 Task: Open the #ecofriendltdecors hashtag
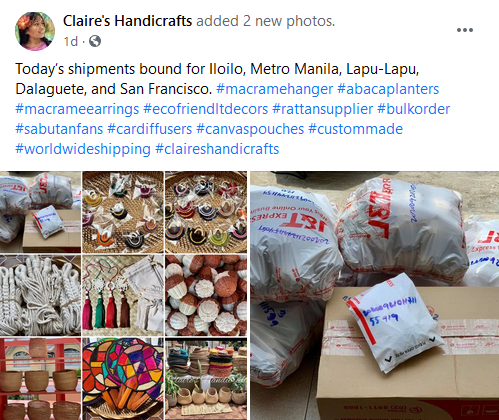(206, 109)
